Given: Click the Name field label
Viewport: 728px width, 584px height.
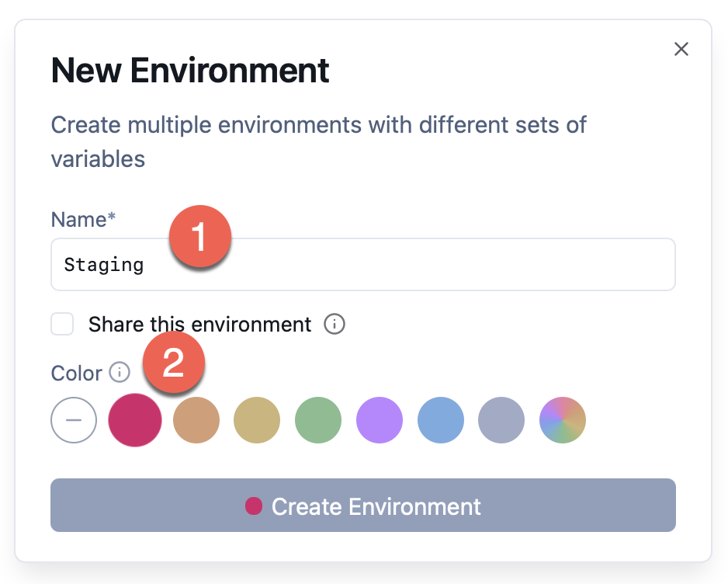Looking at the screenshot, I should 83,220.
